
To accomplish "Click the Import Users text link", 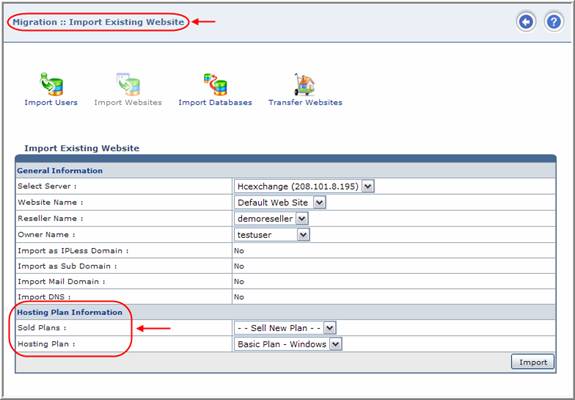I will [51, 103].
